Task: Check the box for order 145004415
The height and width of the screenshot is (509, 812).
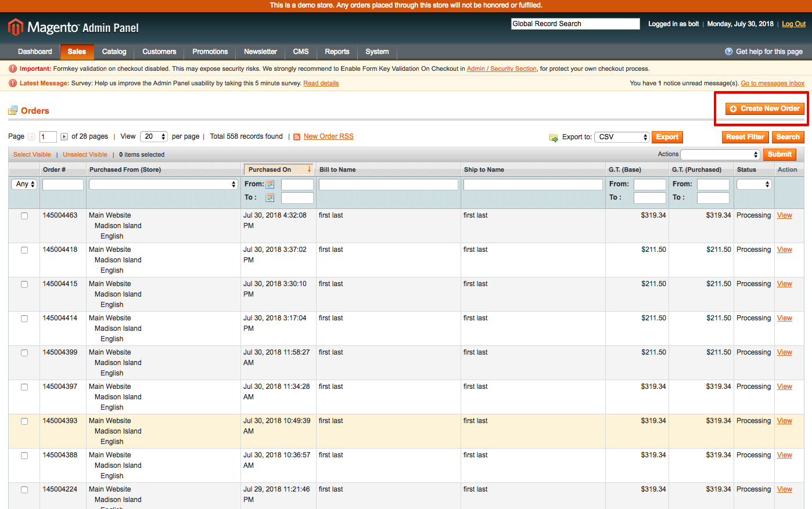Action: tap(24, 284)
